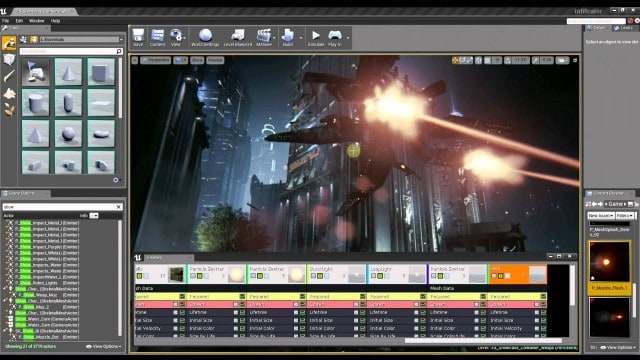Toggle Required module checkbox in LoopLight emitter
The height and width of the screenshot is (360, 640).
point(423,297)
